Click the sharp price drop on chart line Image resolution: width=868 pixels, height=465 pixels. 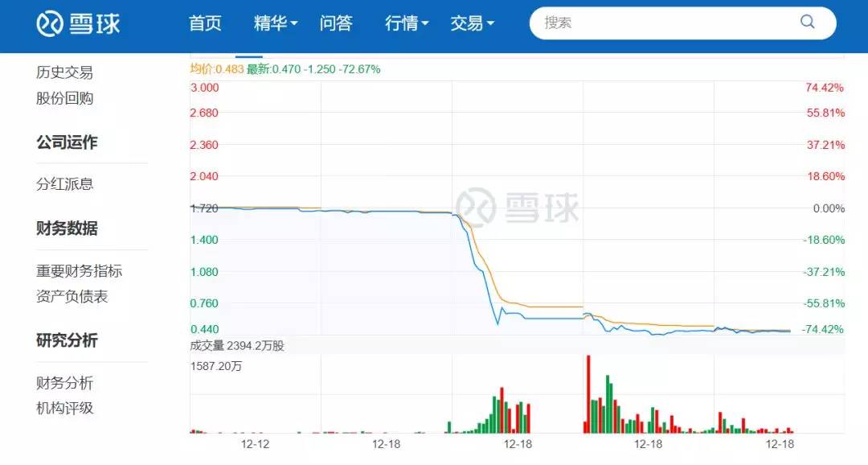click(x=482, y=266)
